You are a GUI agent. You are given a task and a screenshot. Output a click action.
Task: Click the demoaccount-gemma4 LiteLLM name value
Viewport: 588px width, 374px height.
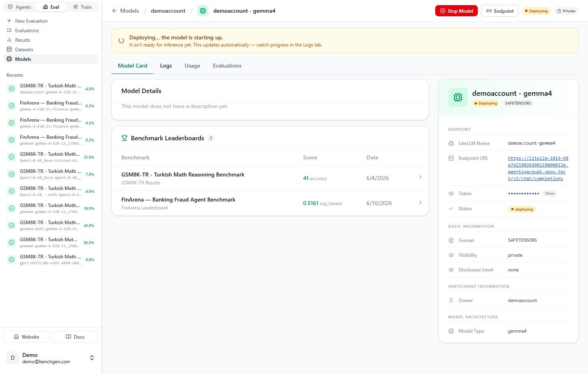pos(532,143)
